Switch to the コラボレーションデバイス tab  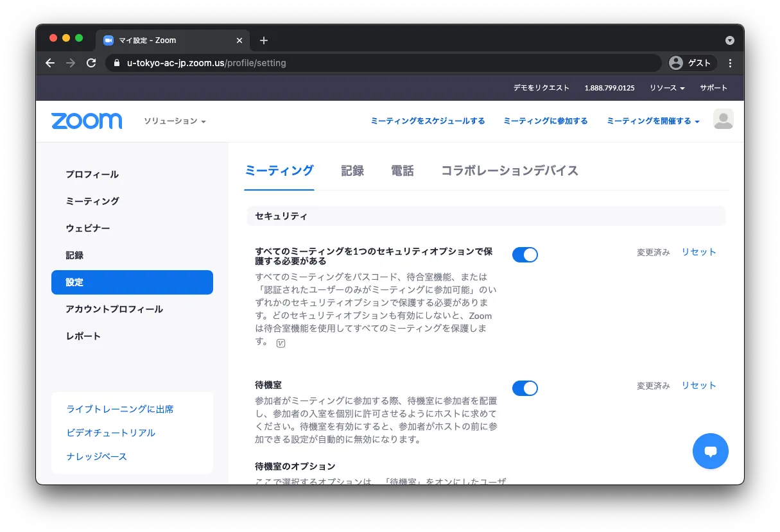(x=509, y=171)
